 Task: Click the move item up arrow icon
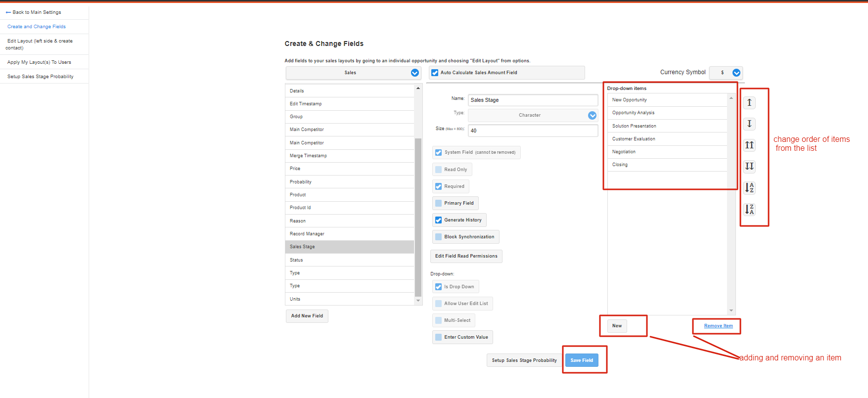[x=749, y=102]
